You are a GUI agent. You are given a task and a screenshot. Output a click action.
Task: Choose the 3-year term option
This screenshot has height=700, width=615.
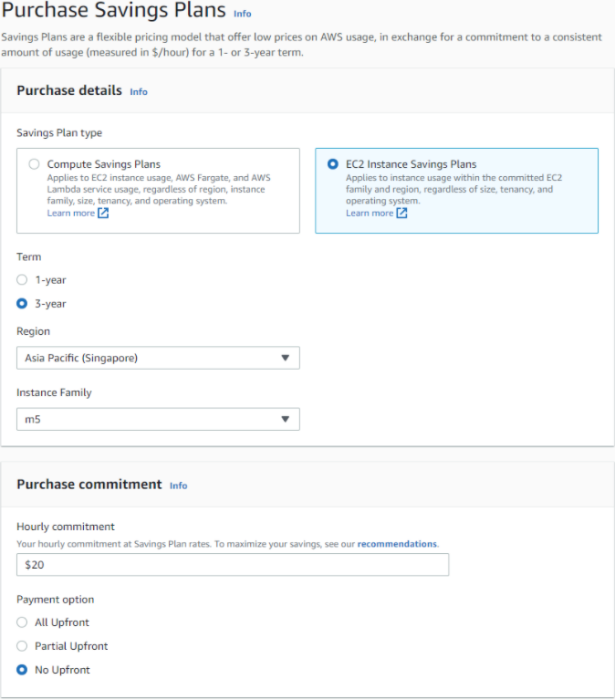(22, 304)
